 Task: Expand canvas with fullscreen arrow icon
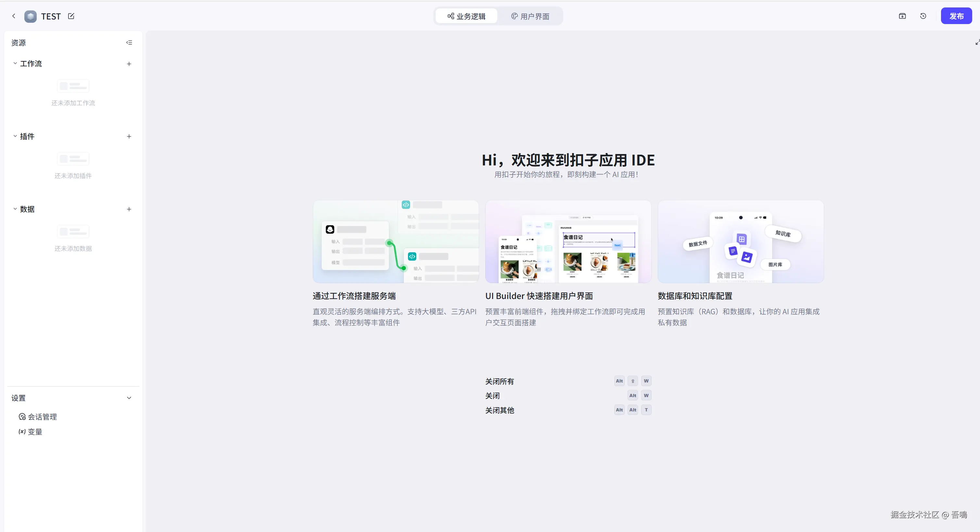[x=977, y=42]
